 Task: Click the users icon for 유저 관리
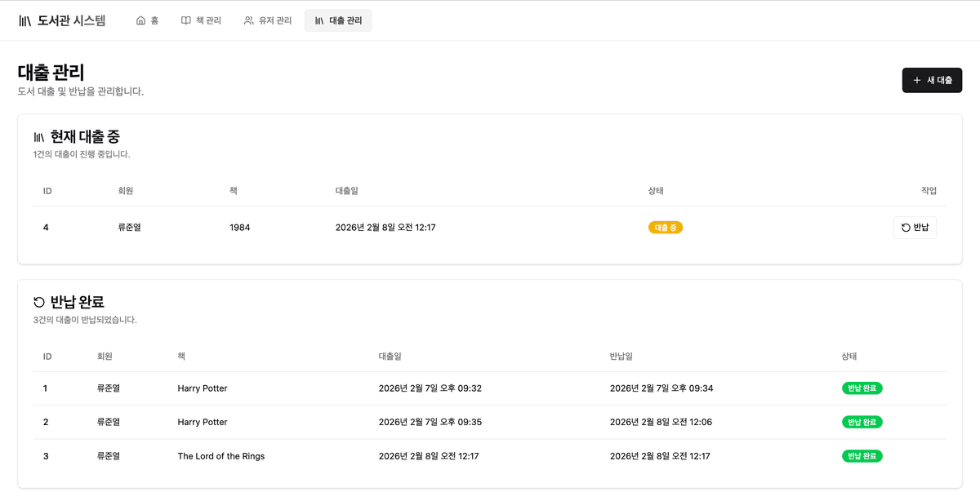click(249, 21)
